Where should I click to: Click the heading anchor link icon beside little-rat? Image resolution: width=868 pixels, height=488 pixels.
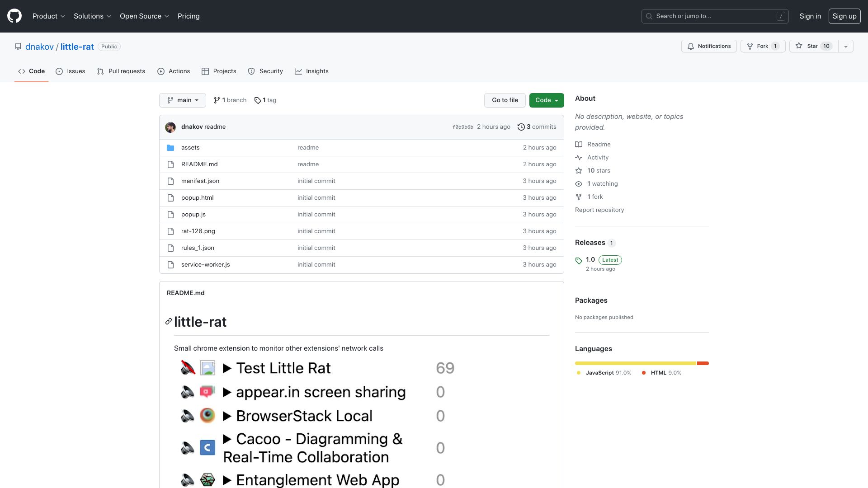(x=169, y=321)
